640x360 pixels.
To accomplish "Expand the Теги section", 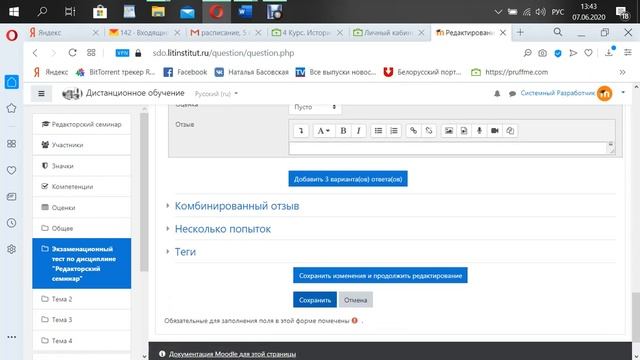I will click(x=185, y=252).
